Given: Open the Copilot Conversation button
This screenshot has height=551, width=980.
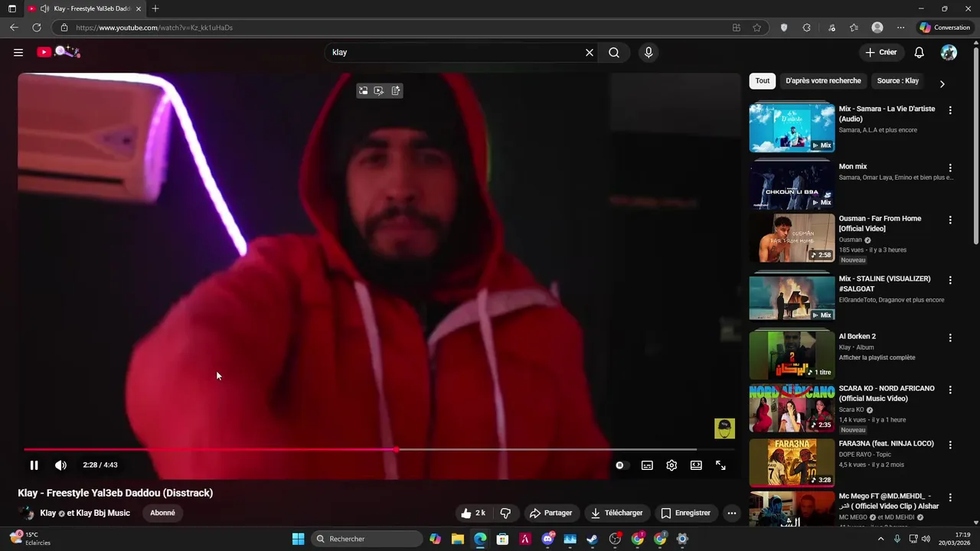Looking at the screenshot, I should (945, 28).
